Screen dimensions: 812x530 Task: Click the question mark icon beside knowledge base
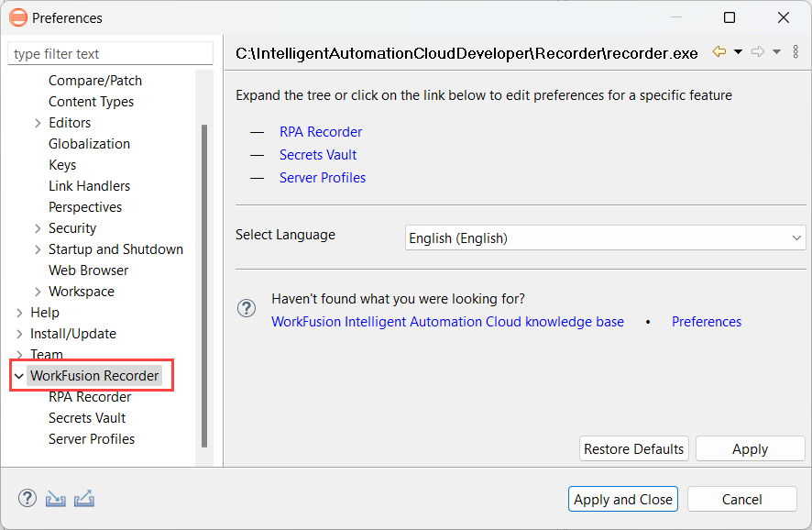coord(247,308)
